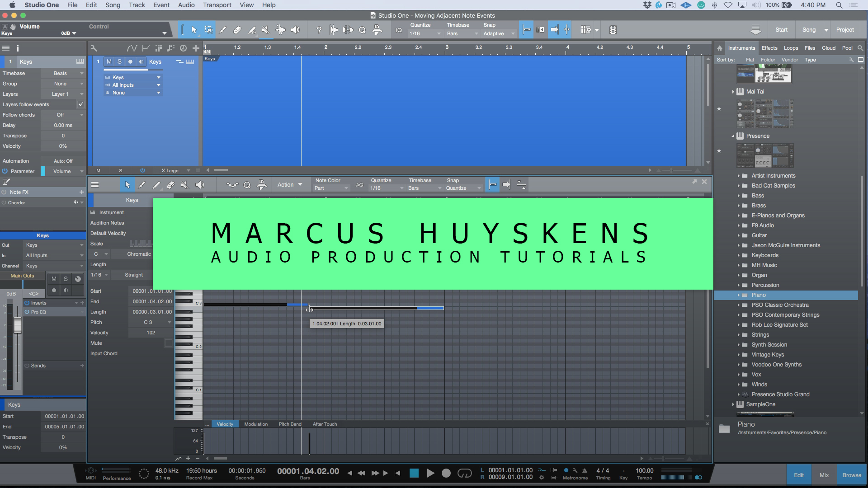The image size is (868, 488).
Task: Click the Browse button at bottom right
Action: [852, 475]
